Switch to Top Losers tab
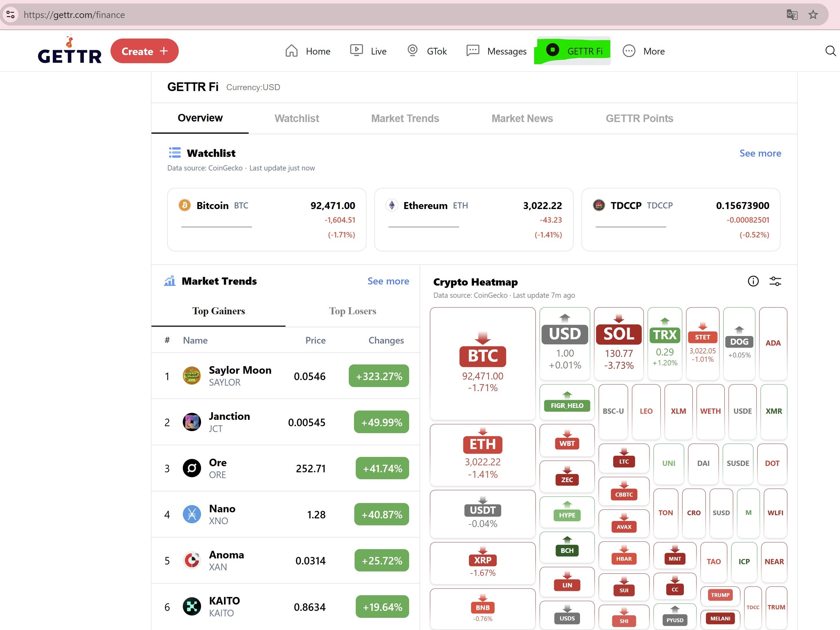Screen dimensions: 840x630 point(353,311)
